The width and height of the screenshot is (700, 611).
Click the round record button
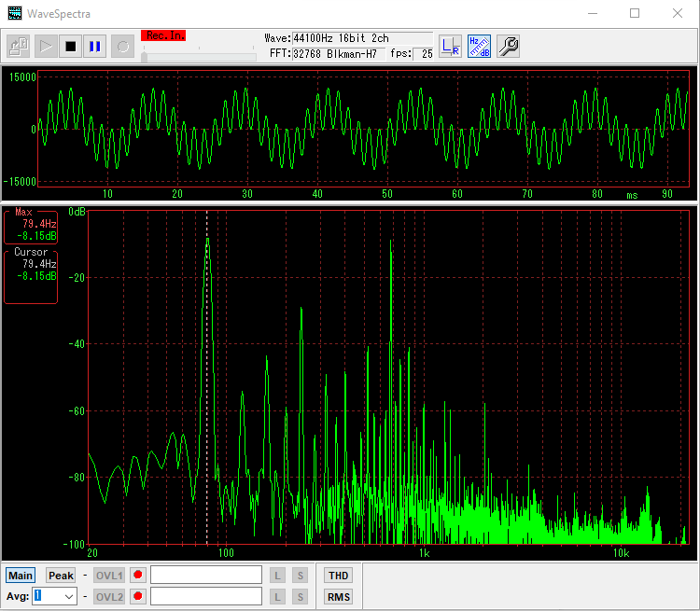coord(123,46)
